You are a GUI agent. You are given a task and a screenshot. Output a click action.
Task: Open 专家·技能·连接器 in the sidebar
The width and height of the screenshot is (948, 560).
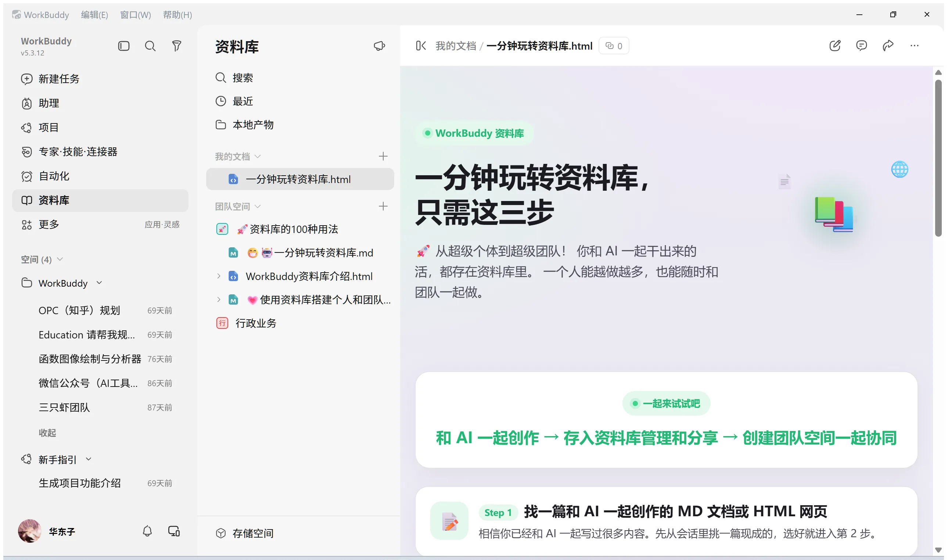(100, 152)
